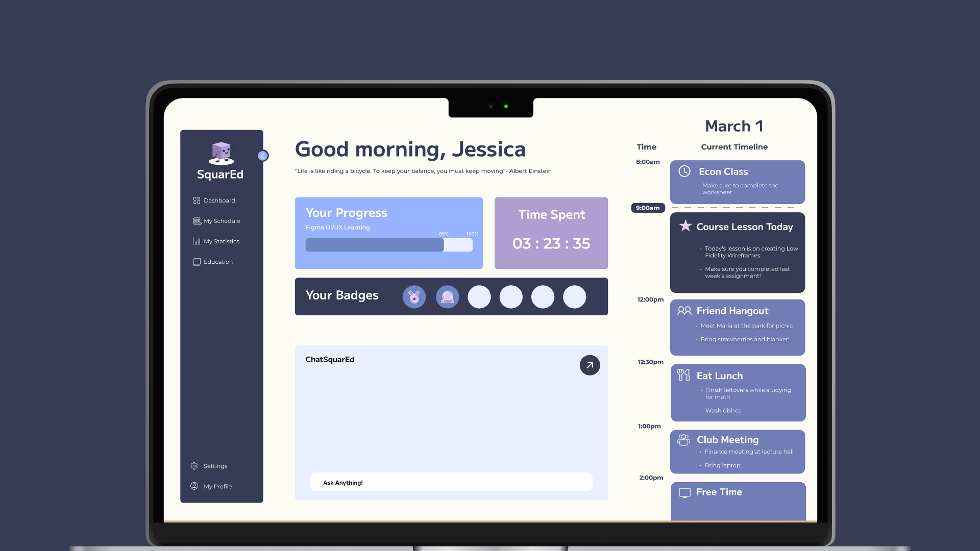Select the Education book icon
980x551 pixels.
click(197, 262)
